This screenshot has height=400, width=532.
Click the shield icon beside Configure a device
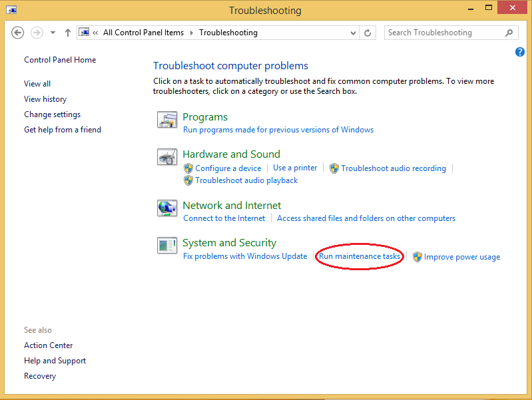click(x=188, y=168)
